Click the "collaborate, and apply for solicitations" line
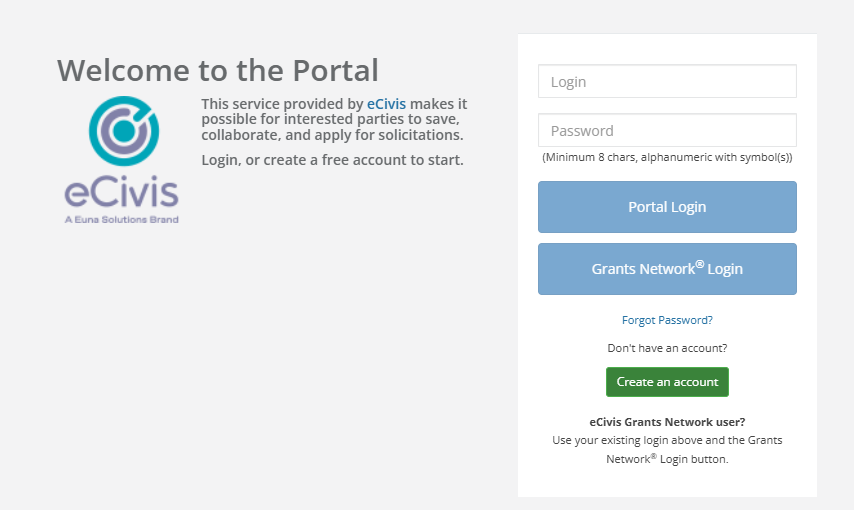The height and width of the screenshot is (510, 854). [332, 135]
